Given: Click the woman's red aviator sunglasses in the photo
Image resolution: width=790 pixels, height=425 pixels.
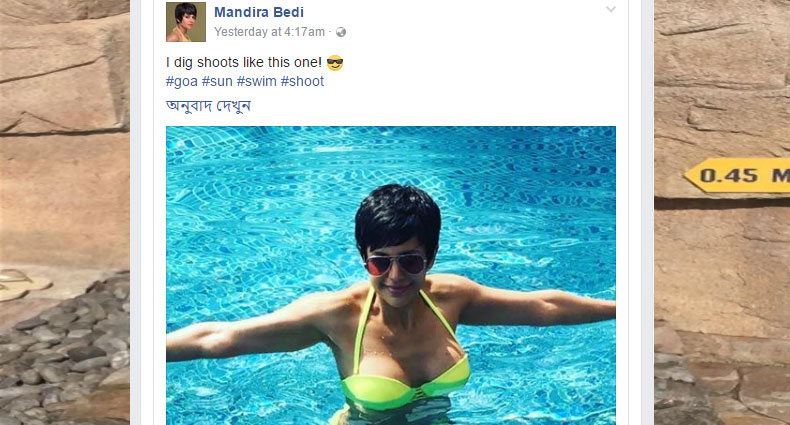Looking at the screenshot, I should pos(396,264).
